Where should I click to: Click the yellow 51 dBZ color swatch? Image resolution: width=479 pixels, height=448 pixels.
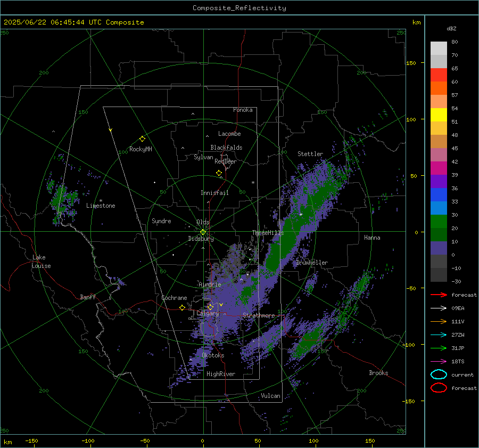[439, 115]
